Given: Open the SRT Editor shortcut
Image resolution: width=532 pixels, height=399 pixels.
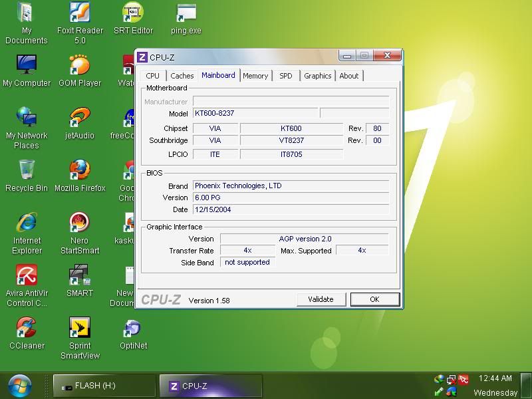Looking at the screenshot, I should (133, 19).
